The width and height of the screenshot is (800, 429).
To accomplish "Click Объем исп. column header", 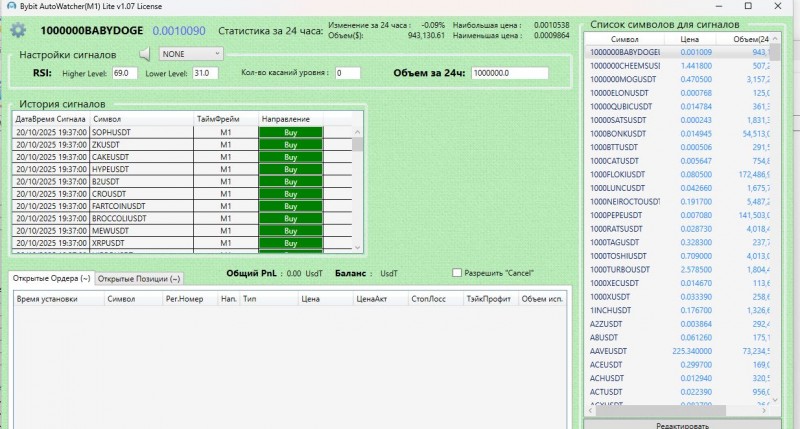I will click(x=542, y=299).
